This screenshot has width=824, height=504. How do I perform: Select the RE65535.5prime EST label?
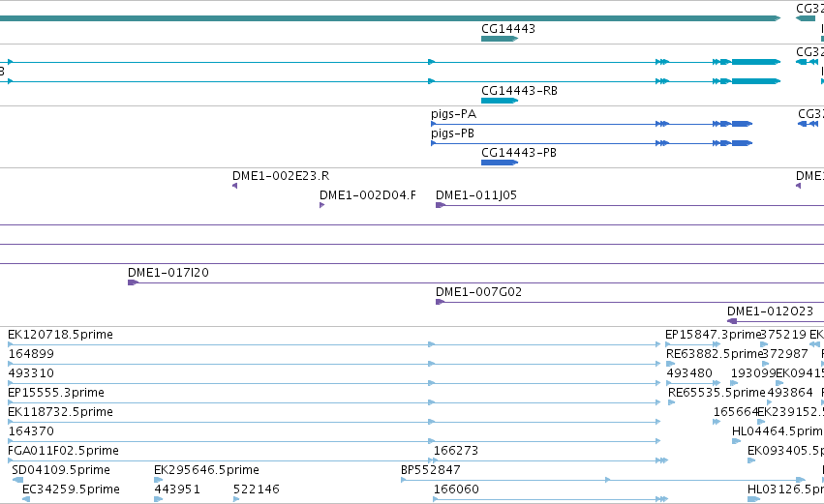pyautogui.click(x=717, y=393)
